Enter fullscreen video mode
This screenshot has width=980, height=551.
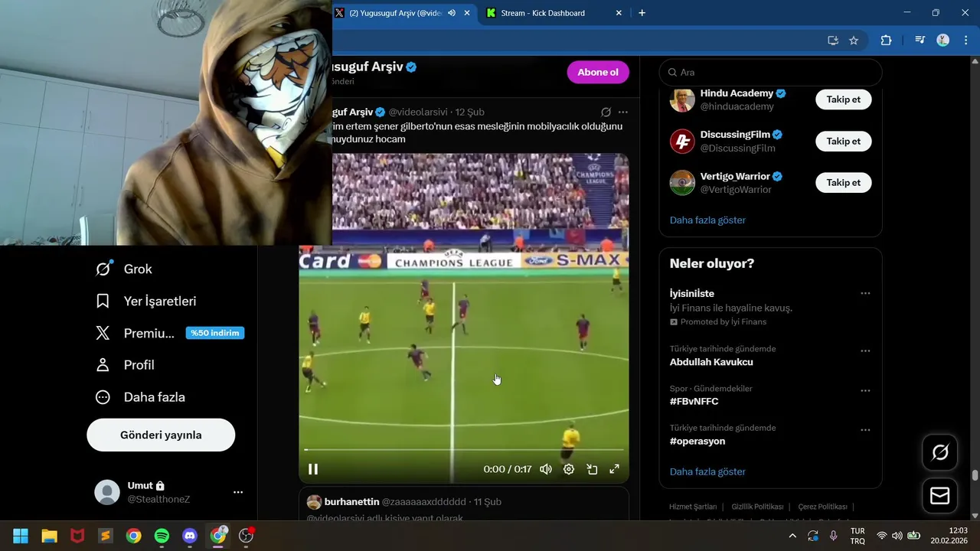click(x=614, y=469)
